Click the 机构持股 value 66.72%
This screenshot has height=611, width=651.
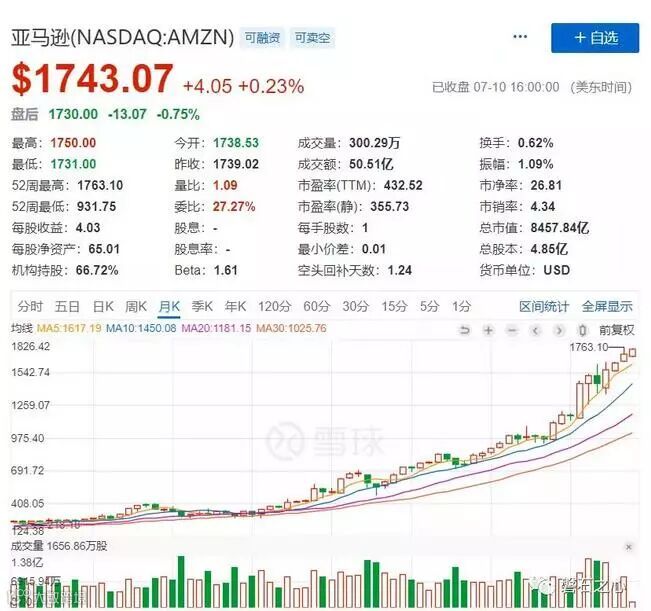pyautogui.click(x=97, y=270)
